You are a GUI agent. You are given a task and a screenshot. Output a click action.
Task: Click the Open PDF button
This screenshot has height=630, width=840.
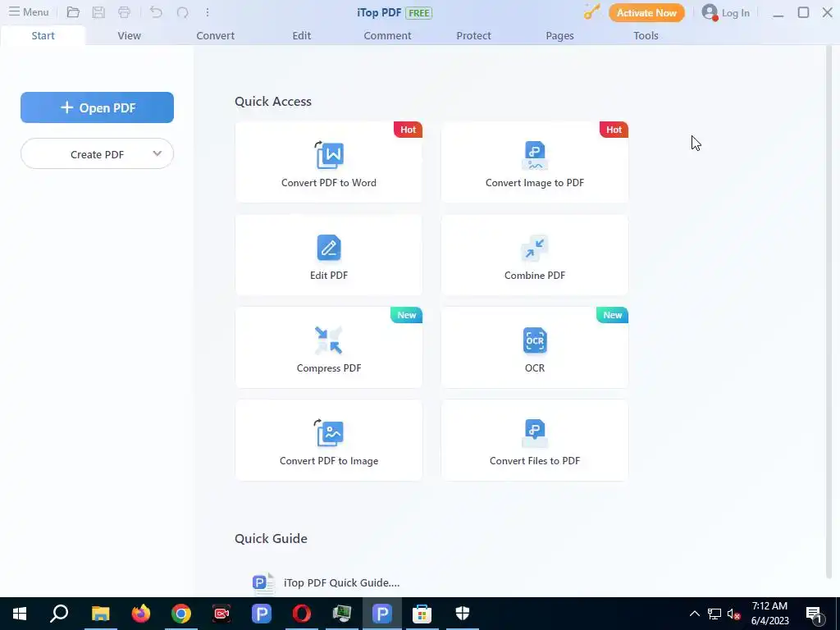[x=97, y=107]
